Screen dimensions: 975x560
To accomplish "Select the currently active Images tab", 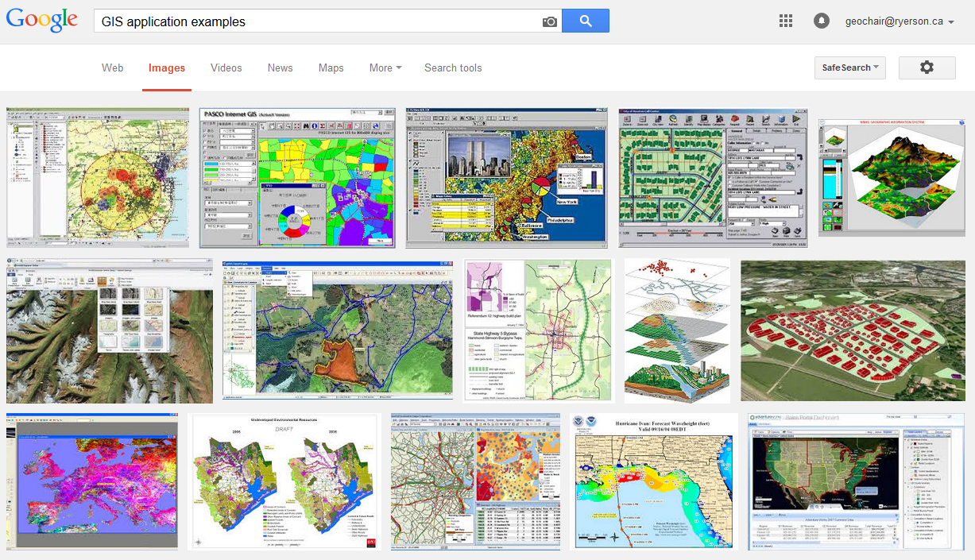I will [x=166, y=68].
